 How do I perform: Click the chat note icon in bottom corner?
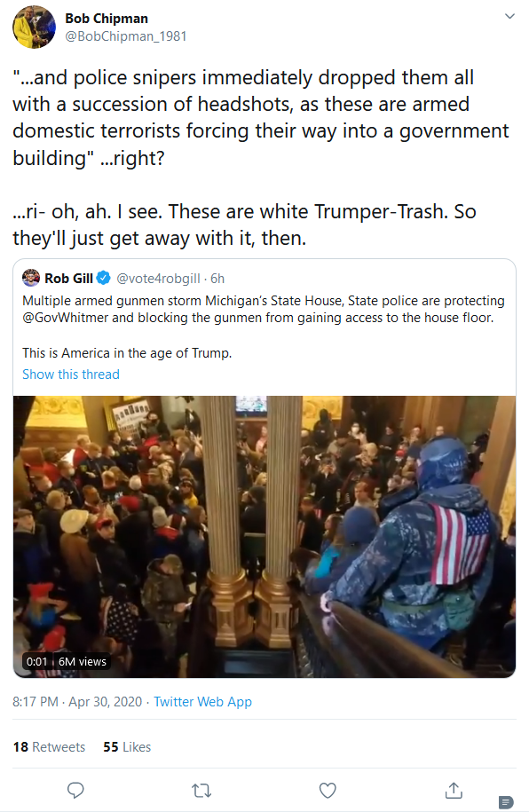click(506, 801)
